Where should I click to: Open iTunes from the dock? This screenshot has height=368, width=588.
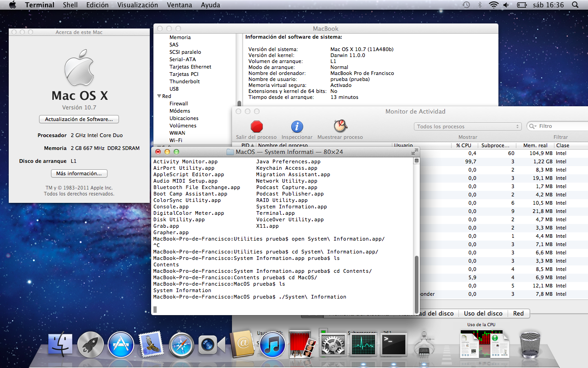[272, 345]
